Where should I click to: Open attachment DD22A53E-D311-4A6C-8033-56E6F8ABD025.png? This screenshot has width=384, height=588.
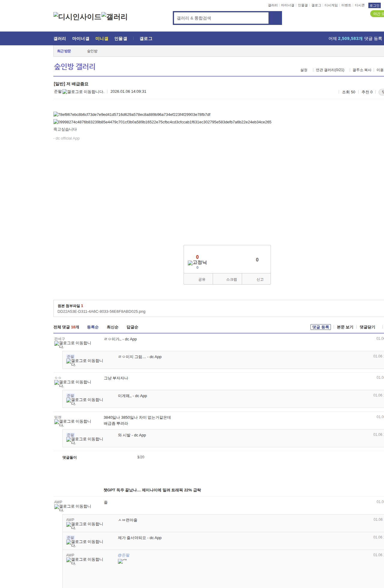[101, 312]
